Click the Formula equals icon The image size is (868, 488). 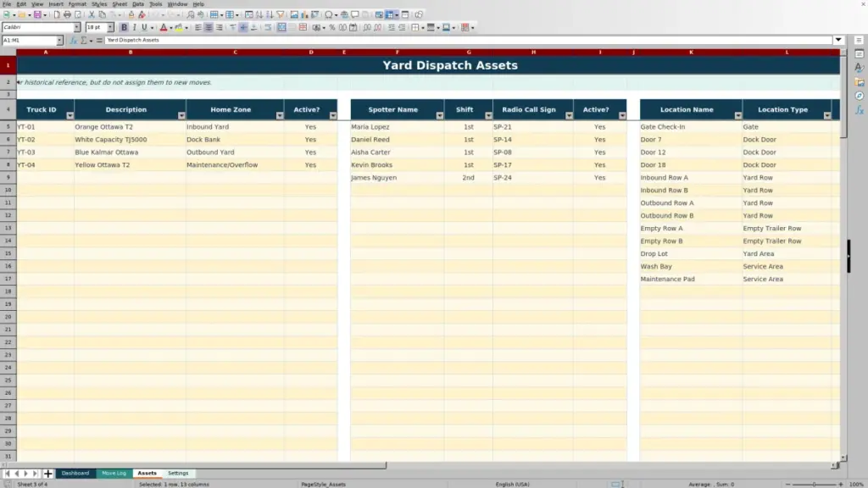pos(99,40)
